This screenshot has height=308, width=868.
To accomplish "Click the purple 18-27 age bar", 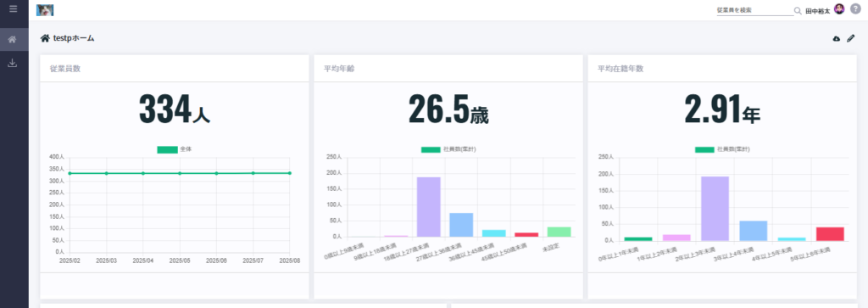I will tap(428, 207).
